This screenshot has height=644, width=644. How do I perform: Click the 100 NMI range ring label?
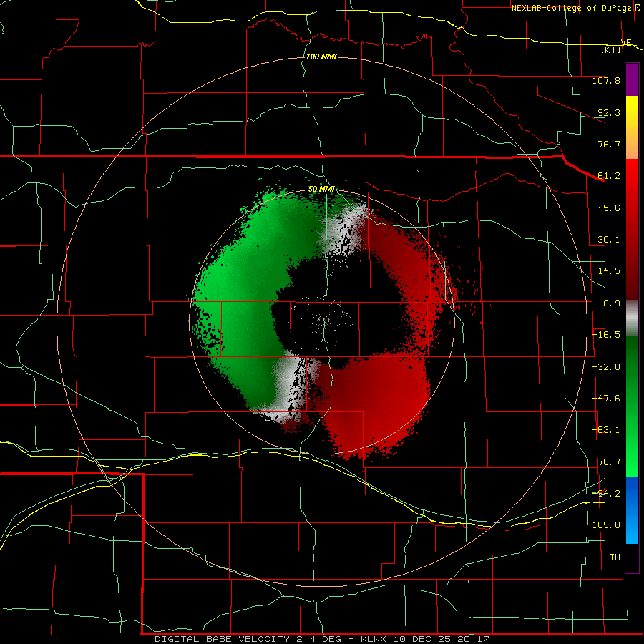[x=321, y=57]
